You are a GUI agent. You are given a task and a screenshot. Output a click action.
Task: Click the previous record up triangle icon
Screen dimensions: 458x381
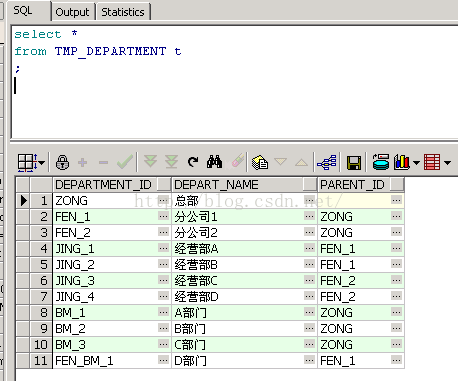301,163
